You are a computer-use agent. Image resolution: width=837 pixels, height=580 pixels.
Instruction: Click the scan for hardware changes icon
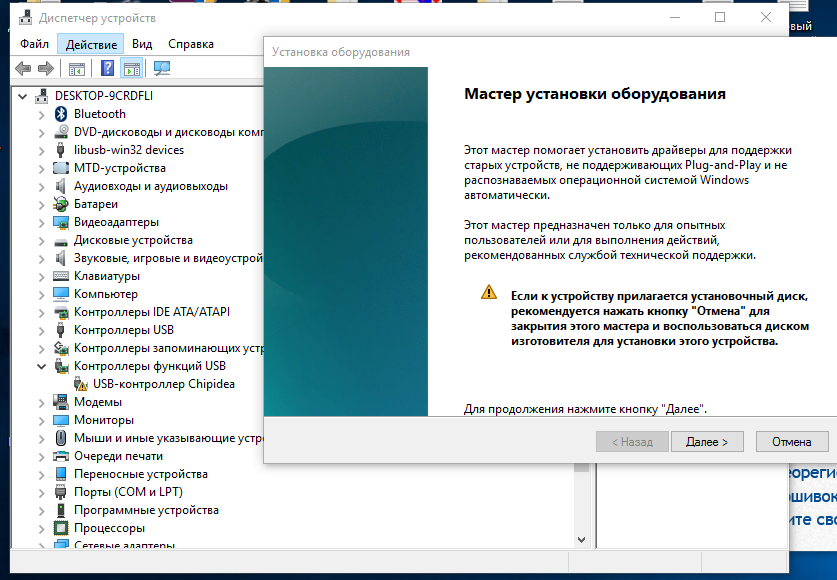click(162, 69)
